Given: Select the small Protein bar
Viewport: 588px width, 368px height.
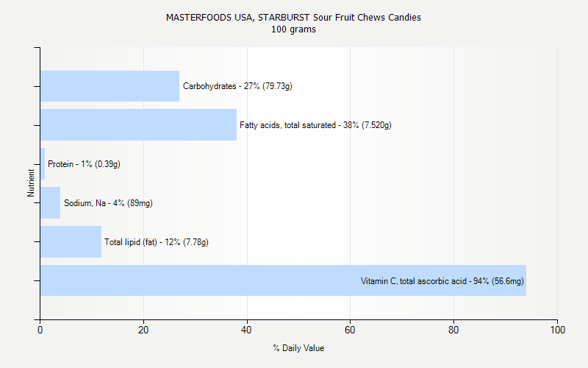Looking at the screenshot, I should point(43,164).
